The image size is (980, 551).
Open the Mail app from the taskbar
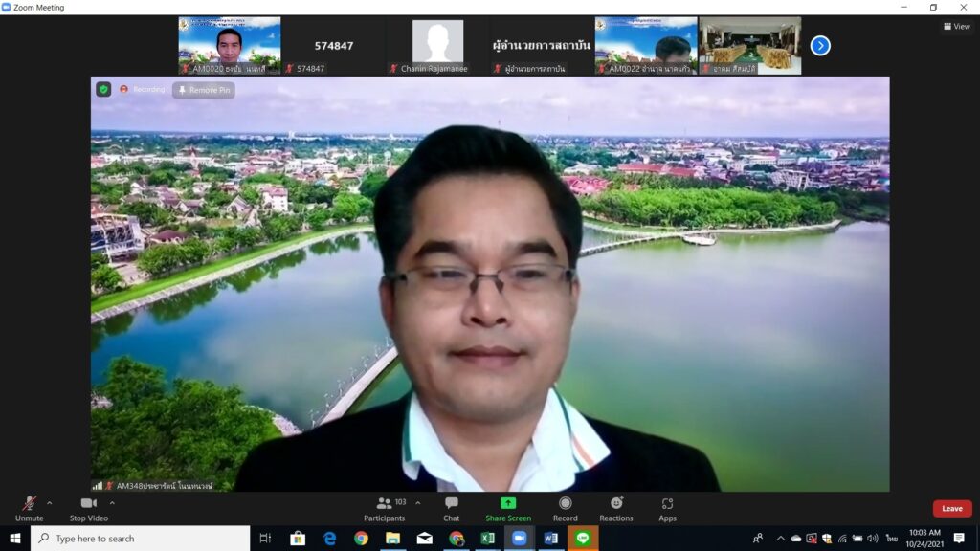coord(424,539)
